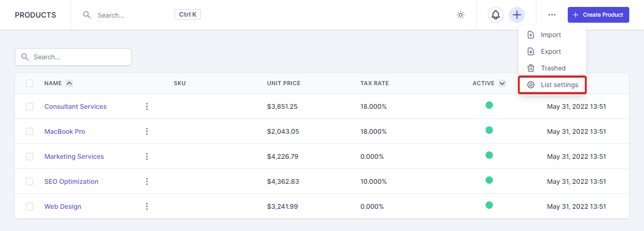644x231 pixels.
Task: Click the magnifier icon in the table search box
Action: point(25,57)
